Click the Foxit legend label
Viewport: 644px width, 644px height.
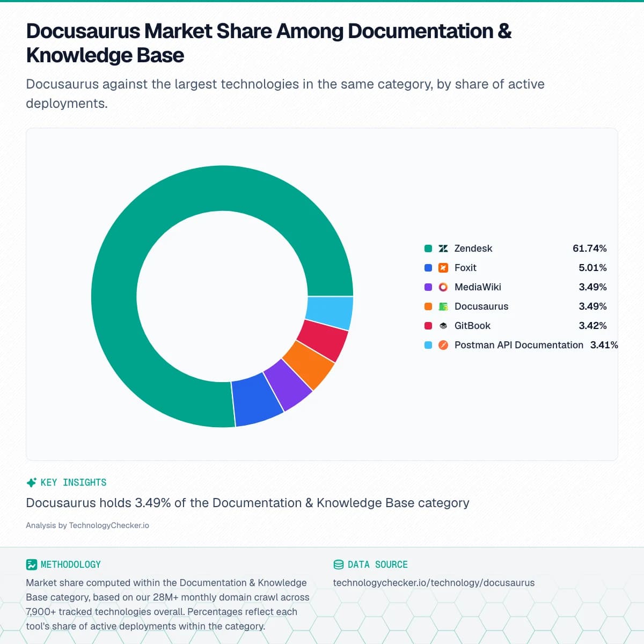tap(465, 268)
